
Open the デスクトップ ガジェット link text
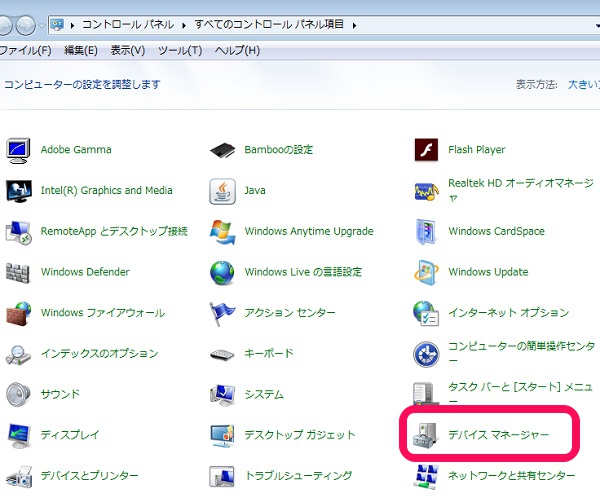300,435
